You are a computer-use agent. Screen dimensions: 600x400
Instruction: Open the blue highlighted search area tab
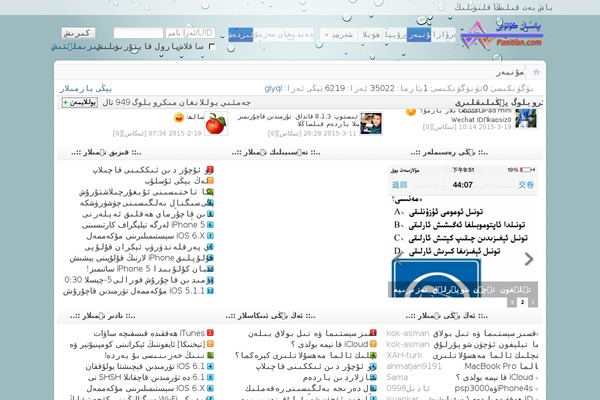tap(241, 35)
